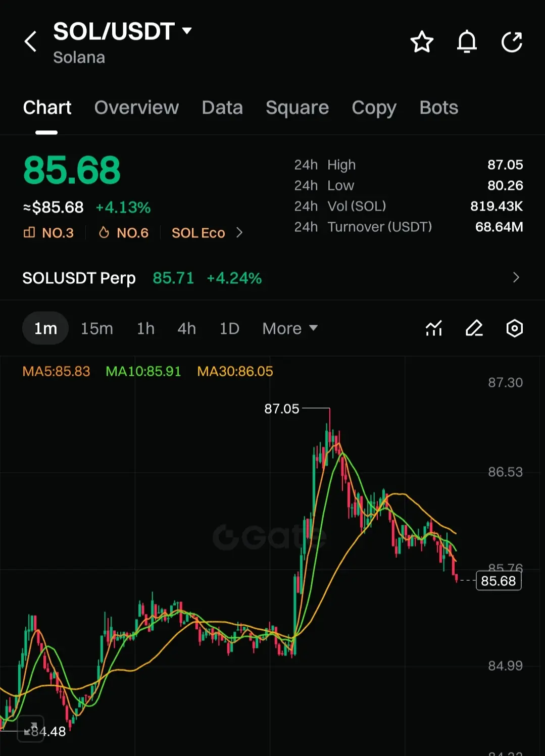The height and width of the screenshot is (756, 545).
Task: Tap the MA30:86.05 indicator label
Action: (235, 372)
